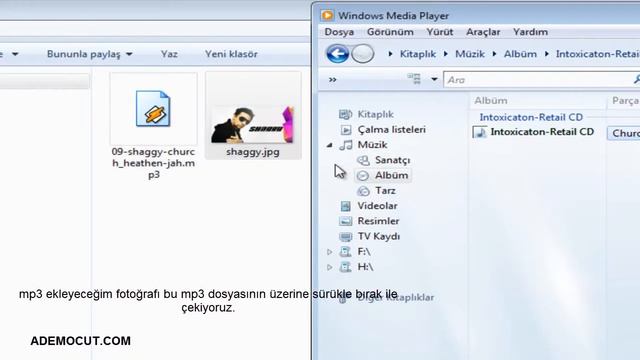Open the view options dropdown arrow
The width and height of the screenshot is (640, 360).
pyautogui.click(x=434, y=79)
